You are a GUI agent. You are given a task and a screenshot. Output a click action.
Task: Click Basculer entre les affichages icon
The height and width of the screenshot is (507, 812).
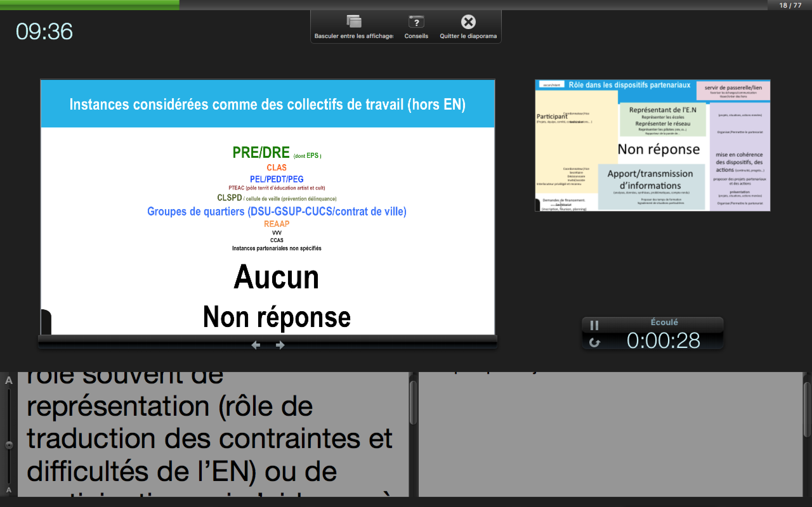tap(354, 22)
